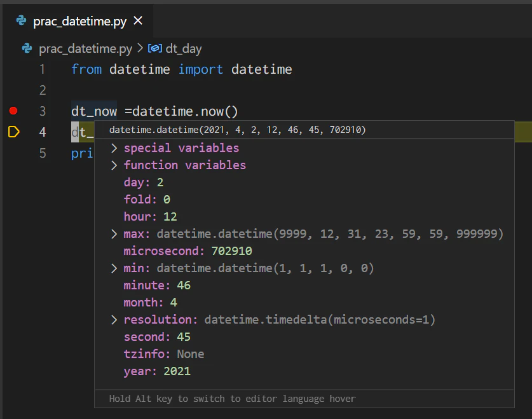Image resolution: width=532 pixels, height=419 pixels.
Task: Click line number 2 in the gutter
Action: [x=43, y=90]
